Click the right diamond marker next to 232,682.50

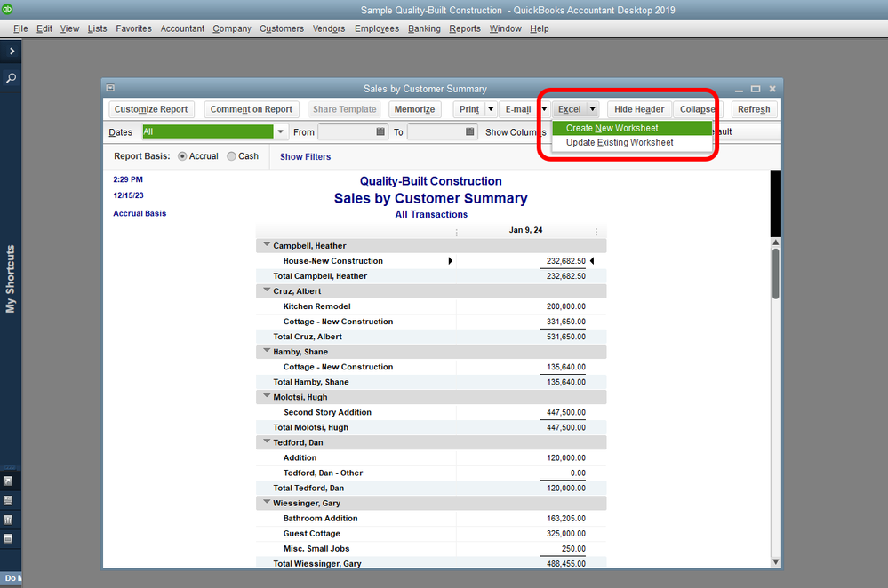tap(592, 261)
